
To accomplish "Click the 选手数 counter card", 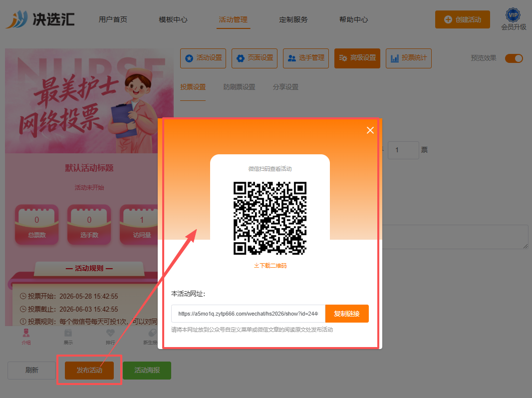I will tap(89, 225).
